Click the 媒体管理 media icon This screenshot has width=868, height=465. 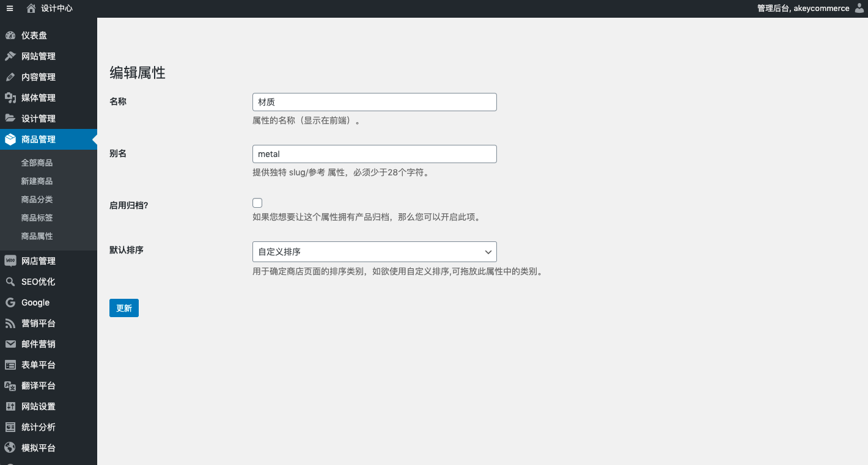click(10, 98)
